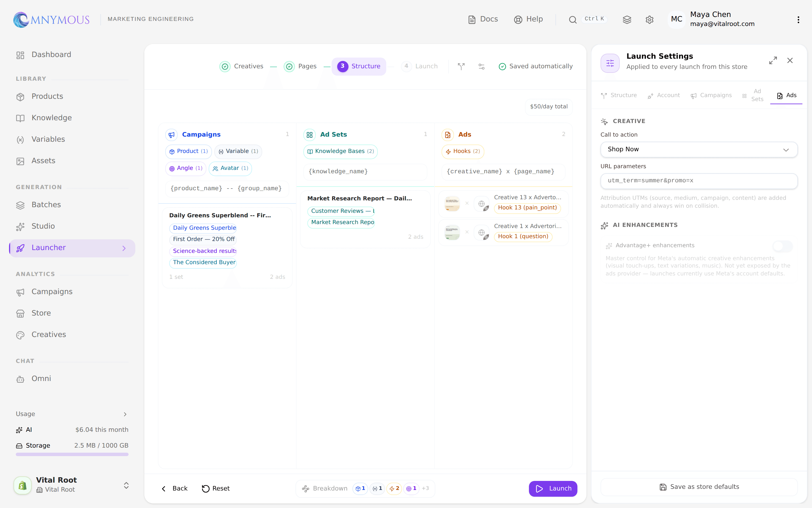Expand the Usage section

(72, 414)
